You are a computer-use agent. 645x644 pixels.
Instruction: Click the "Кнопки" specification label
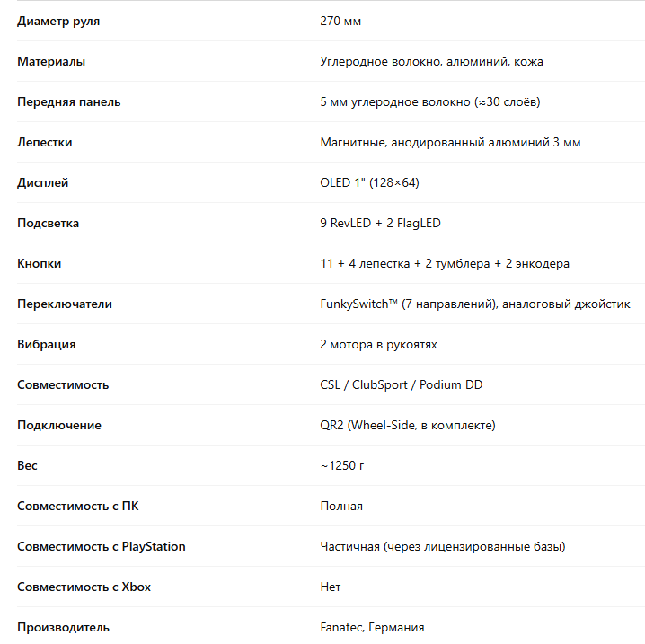pos(40,263)
